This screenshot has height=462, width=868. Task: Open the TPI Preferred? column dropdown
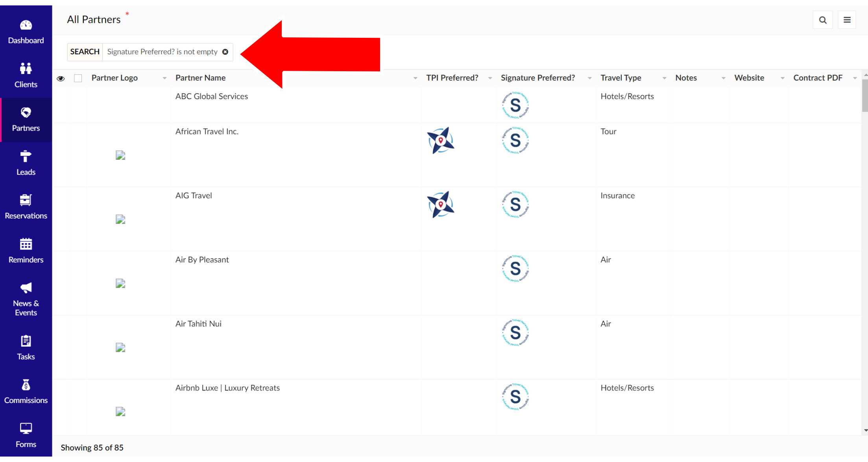click(x=490, y=78)
